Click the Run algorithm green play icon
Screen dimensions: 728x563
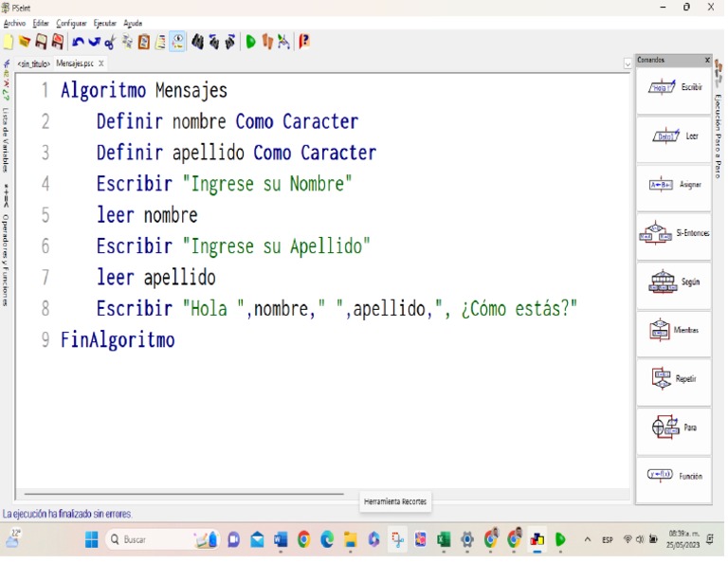click(x=250, y=42)
